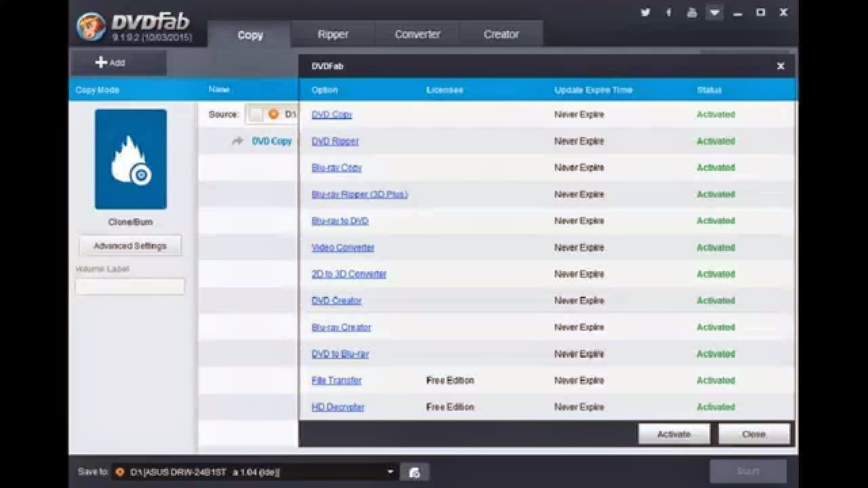Open the Blu-ray Copy option link
This screenshot has width=868, height=488.
(x=336, y=167)
